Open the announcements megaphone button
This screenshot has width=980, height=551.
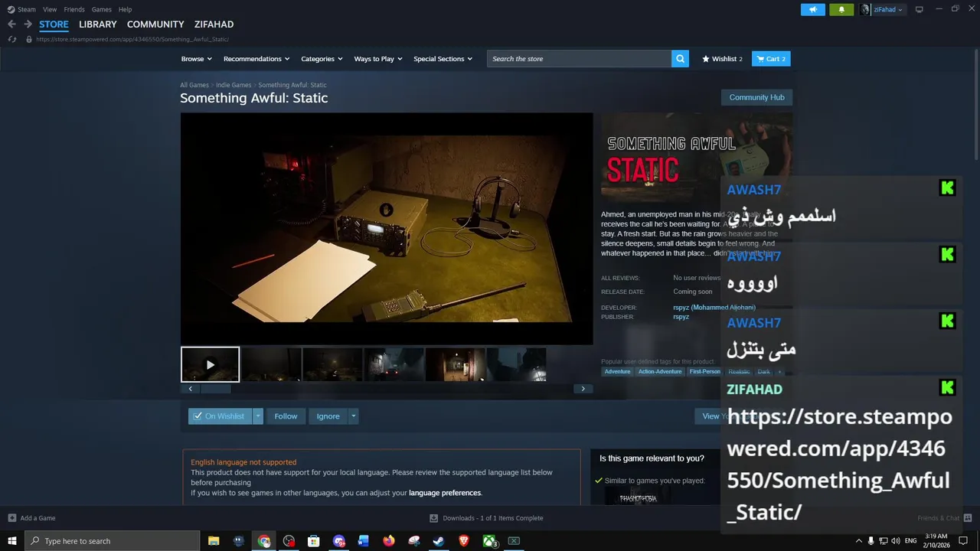(x=812, y=9)
